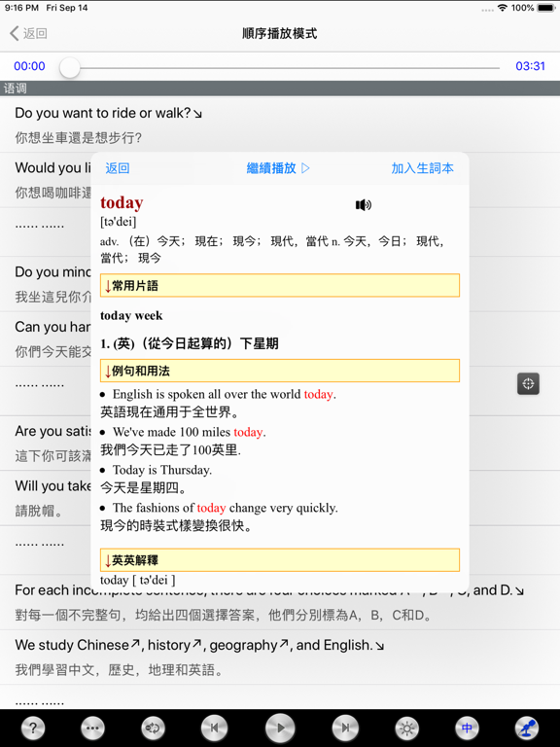
Task: Add word with 加入生詞本 button
Action: tap(422, 168)
